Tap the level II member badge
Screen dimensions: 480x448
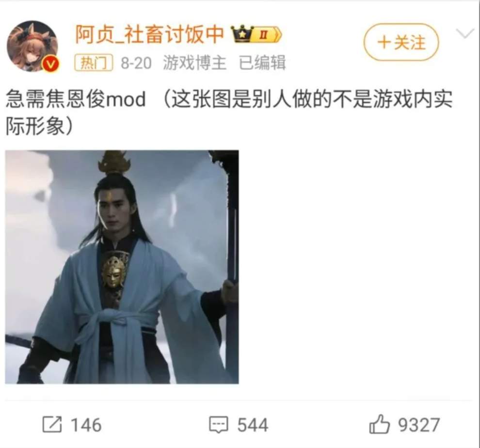tap(267, 34)
